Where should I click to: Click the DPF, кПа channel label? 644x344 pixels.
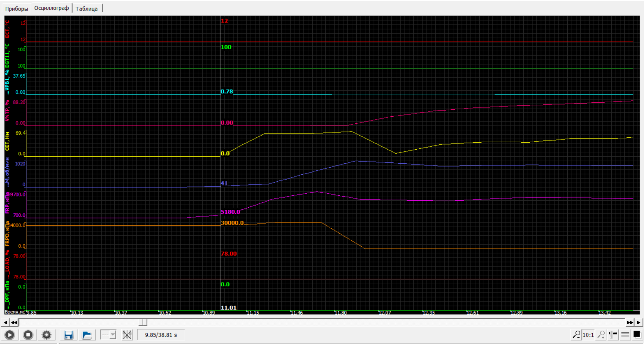point(7,295)
